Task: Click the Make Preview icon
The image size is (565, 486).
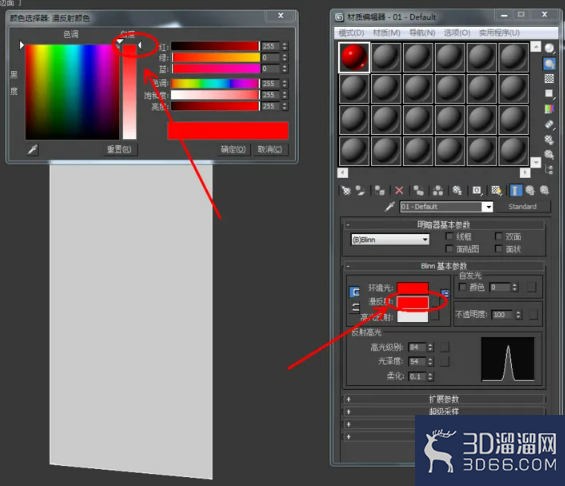Action: 549,124
